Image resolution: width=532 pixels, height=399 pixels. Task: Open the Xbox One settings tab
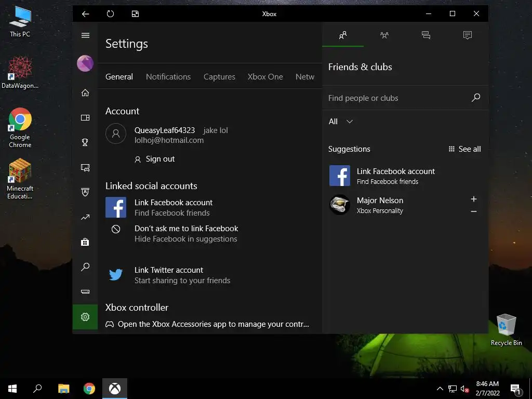click(x=265, y=77)
